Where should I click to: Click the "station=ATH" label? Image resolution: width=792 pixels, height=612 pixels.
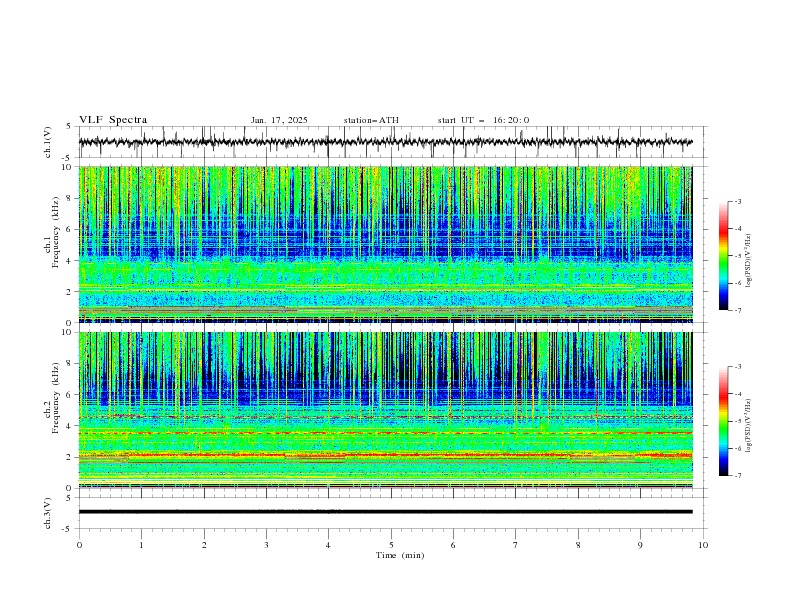coord(371,120)
